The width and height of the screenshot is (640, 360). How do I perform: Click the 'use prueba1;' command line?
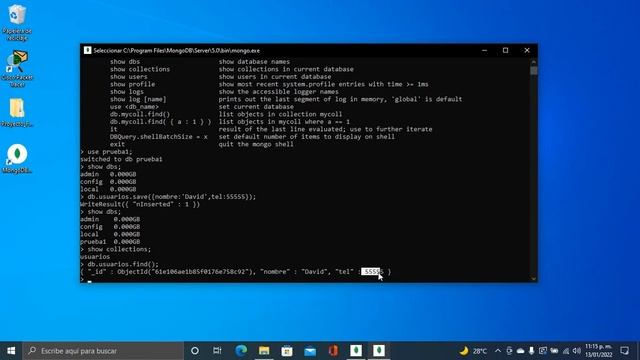[110, 151]
